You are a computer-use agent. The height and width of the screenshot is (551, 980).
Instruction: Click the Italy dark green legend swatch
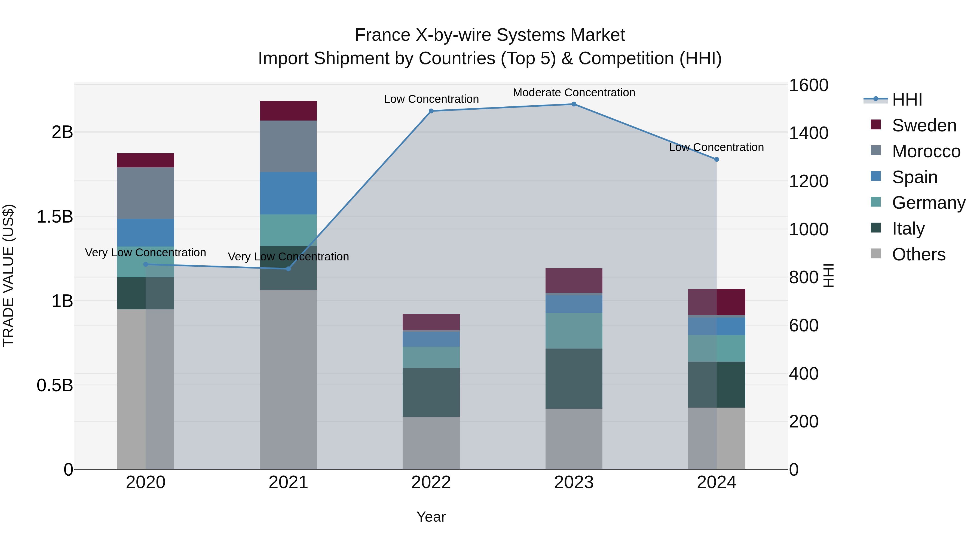tap(876, 228)
